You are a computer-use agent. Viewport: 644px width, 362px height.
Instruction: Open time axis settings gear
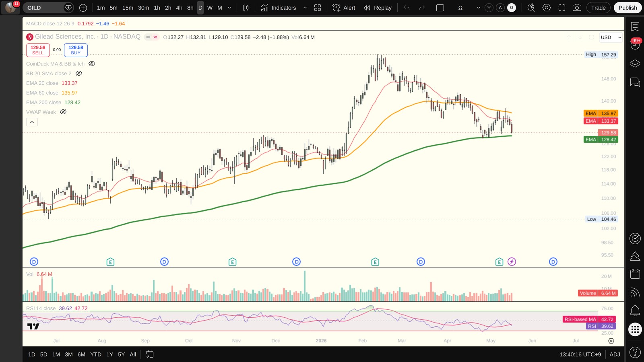tap(611, 341)
